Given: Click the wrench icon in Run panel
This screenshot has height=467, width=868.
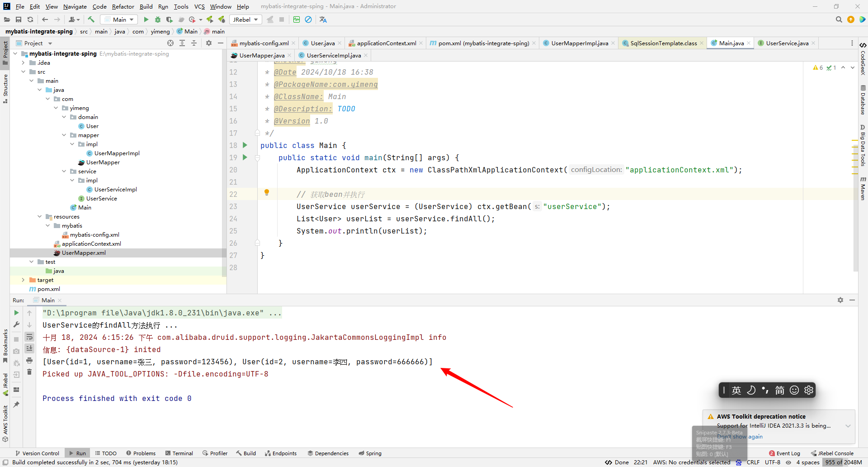Looking at the screenshot, I should coord(16,324).
